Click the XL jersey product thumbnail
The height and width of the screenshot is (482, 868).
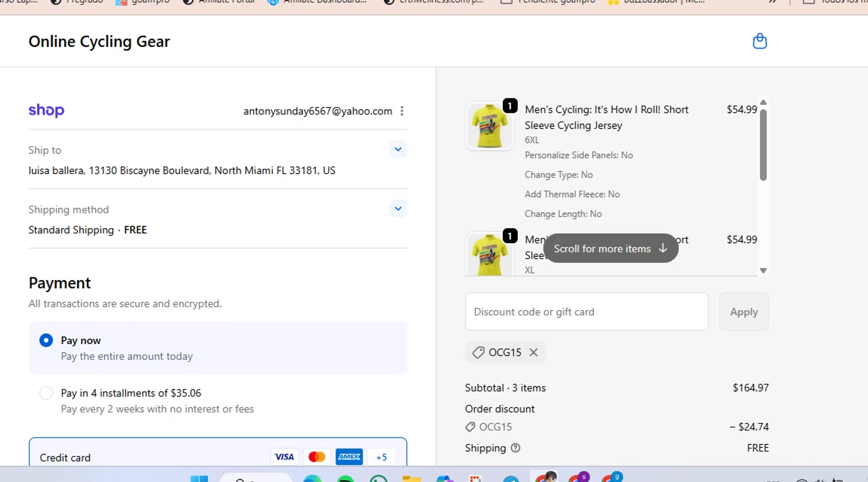click(490, 254)
